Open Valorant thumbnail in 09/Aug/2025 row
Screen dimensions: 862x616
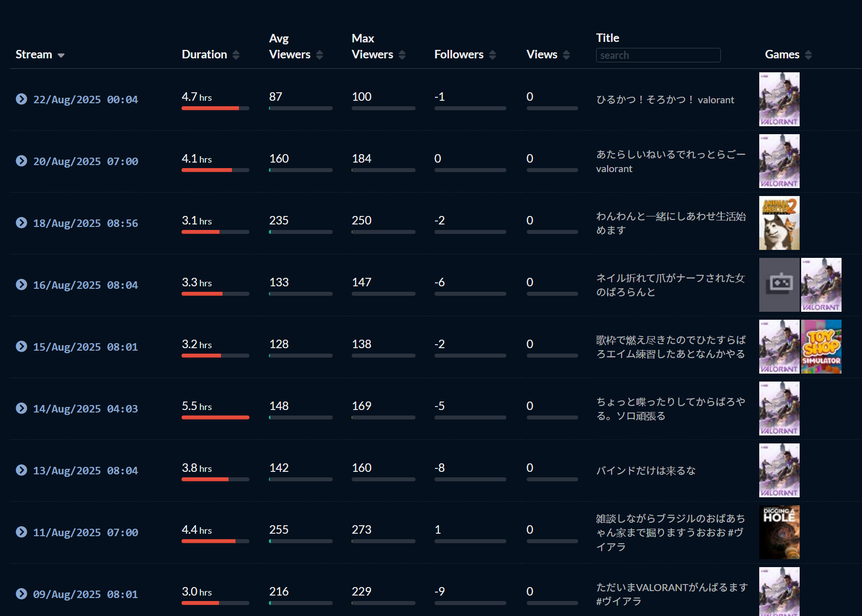779,592
